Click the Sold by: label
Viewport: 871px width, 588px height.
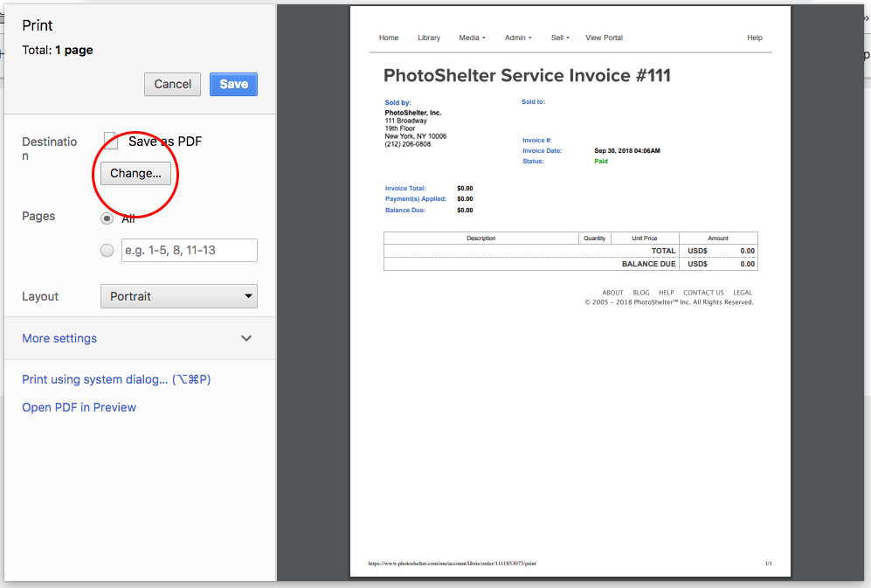tap(397, 103)
